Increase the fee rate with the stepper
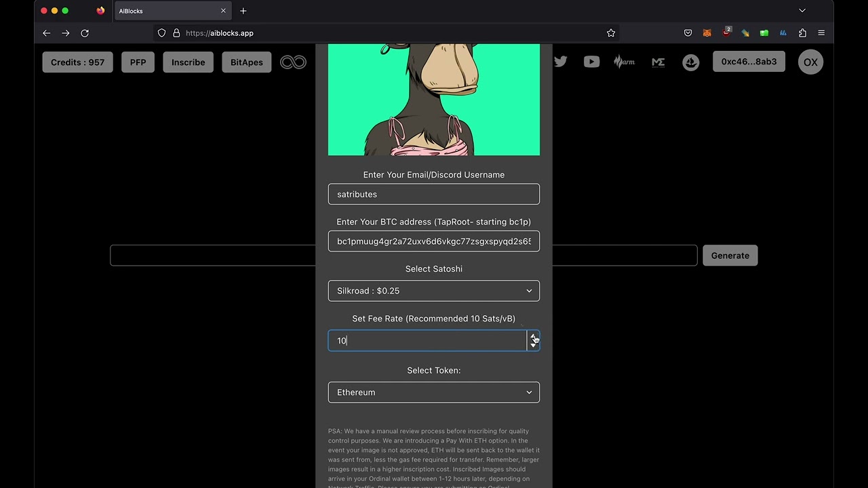The width and height of the screenshot is (868, 488). 533,336
